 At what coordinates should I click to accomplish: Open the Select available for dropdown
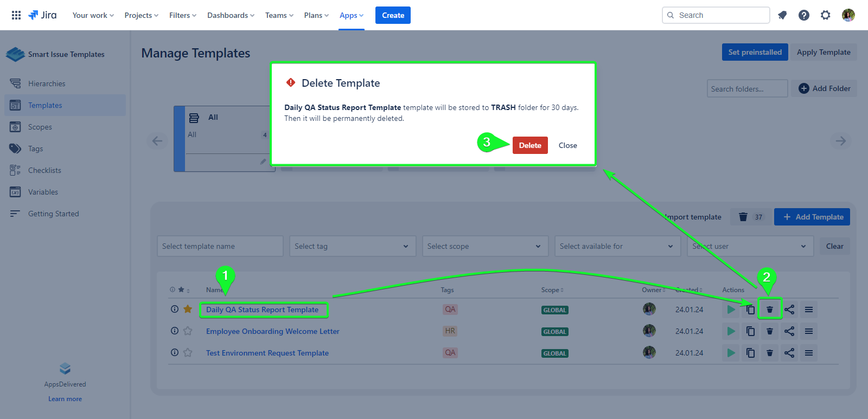coord(617,246)
